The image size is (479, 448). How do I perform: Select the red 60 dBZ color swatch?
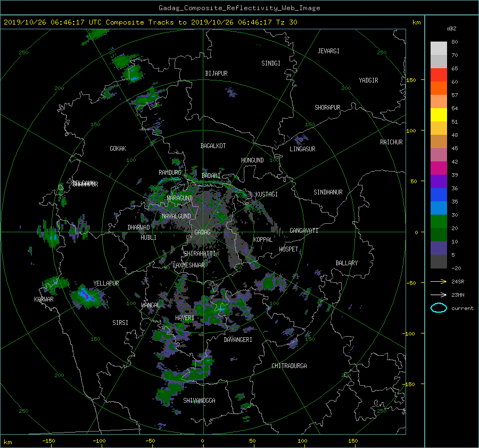[439, 75]
